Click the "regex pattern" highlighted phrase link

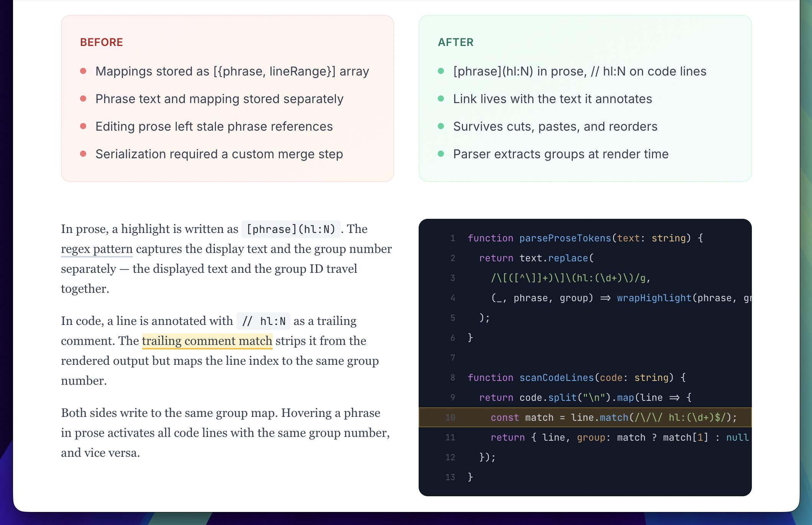(97, 249)
